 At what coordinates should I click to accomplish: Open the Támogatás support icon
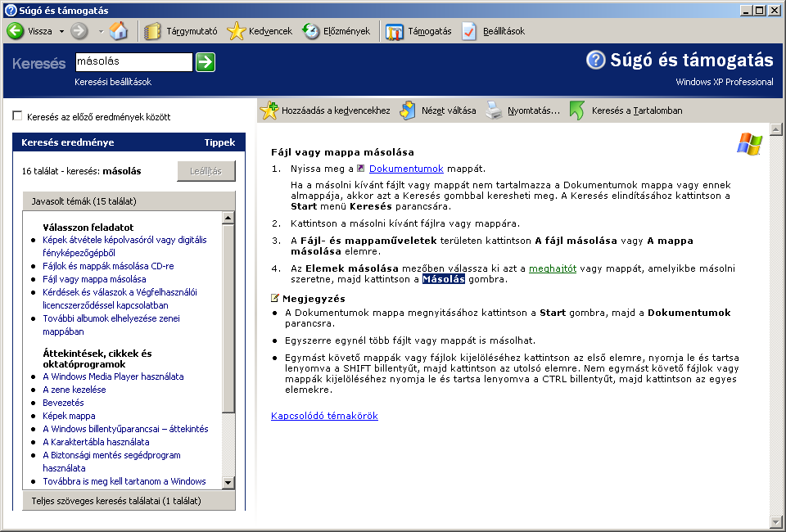[x=395, y=32]
